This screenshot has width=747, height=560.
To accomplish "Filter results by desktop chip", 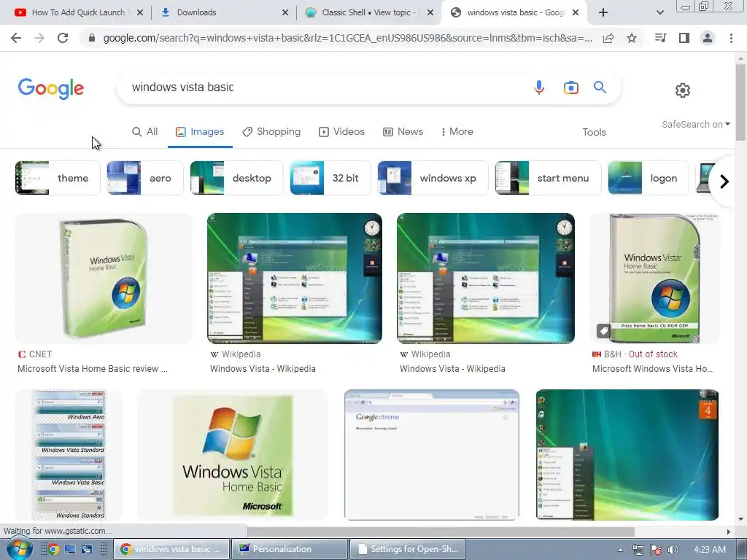I will 236,178.
